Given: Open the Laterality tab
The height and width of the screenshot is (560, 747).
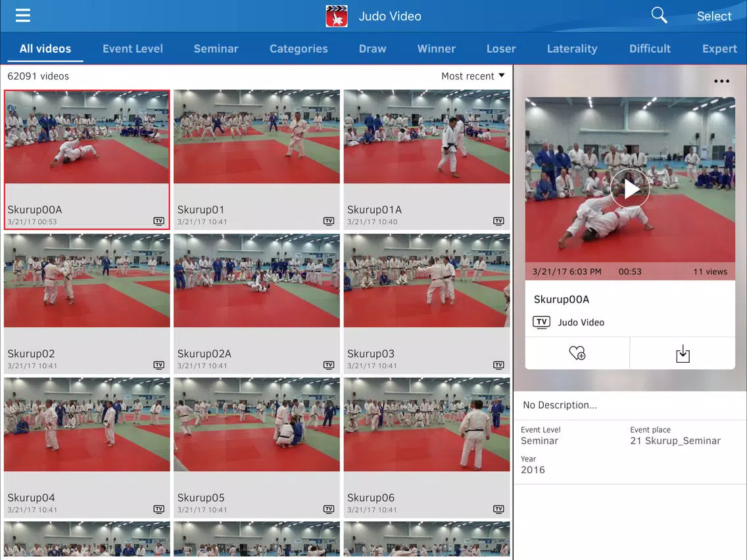Looking at the screenshot, I should (x=572, y=49).
